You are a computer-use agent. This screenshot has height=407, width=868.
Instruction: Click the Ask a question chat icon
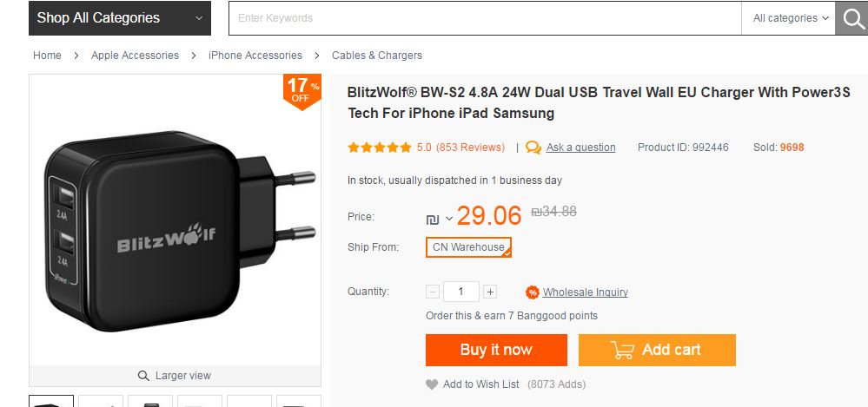point(533,148)
